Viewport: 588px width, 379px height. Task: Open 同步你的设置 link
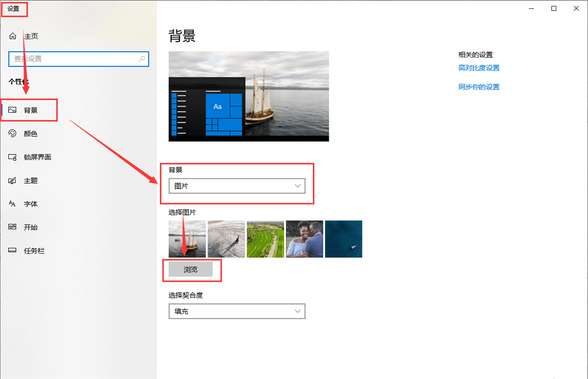(479, 86)
